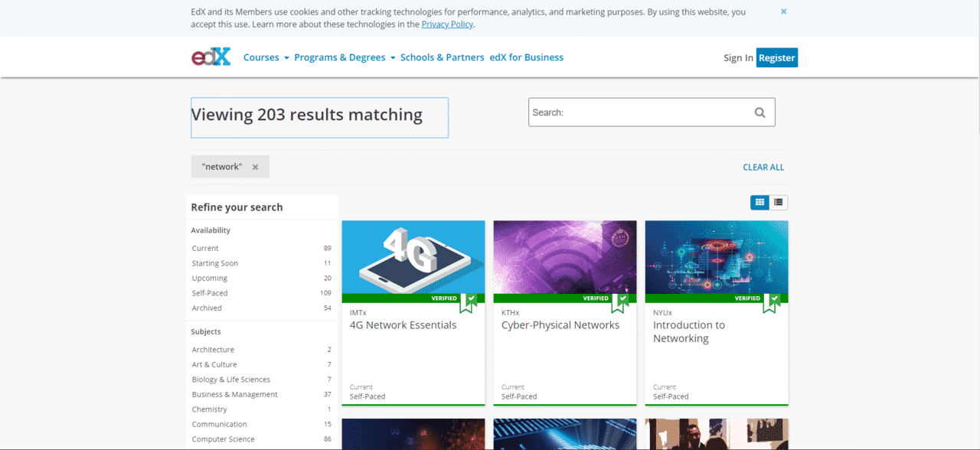Open the Privacy Policy link
Screen dimensions: 980x450
pos(447,24)
